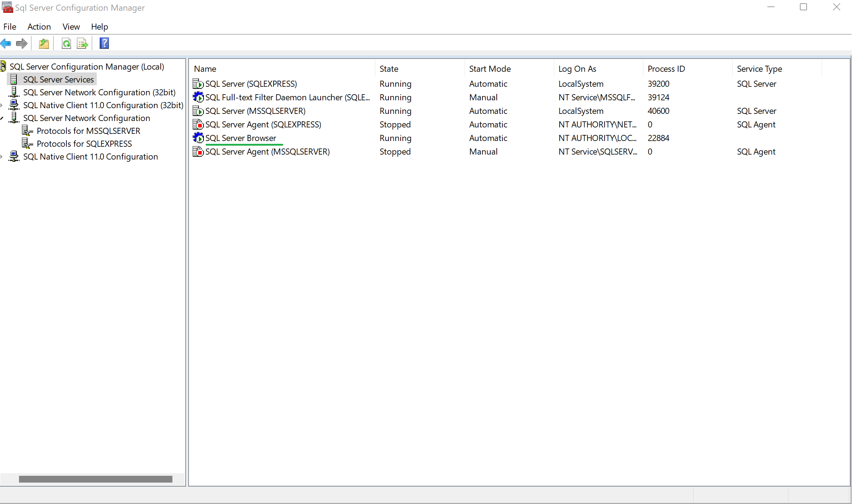852x504 pixels.
Task: Click the Refresh icon on the toolbar
Action: [66, 43]
